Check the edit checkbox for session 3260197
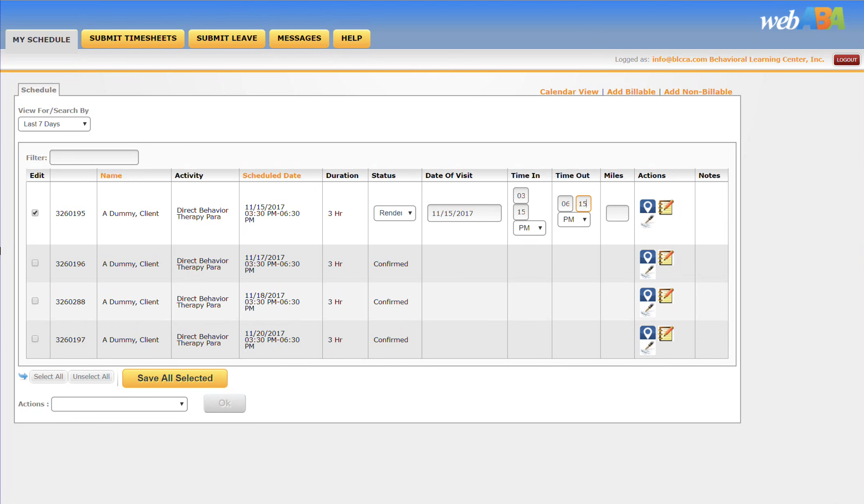The height and width of the screenshot is (504, 864). pyautogui.click(x=35, y=339)
